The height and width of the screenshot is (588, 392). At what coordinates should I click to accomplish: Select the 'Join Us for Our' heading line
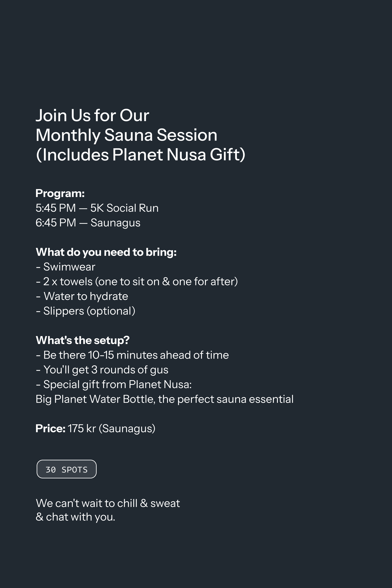click(92, 115)
